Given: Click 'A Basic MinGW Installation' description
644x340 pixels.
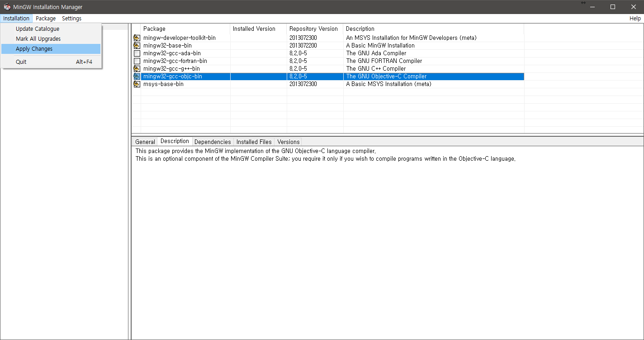Looking at the screenshot, I should (x=380, y=46).
